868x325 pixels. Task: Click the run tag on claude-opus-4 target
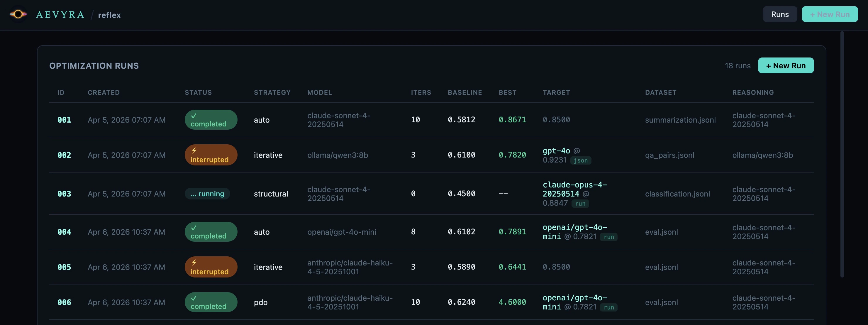[580, 204]
